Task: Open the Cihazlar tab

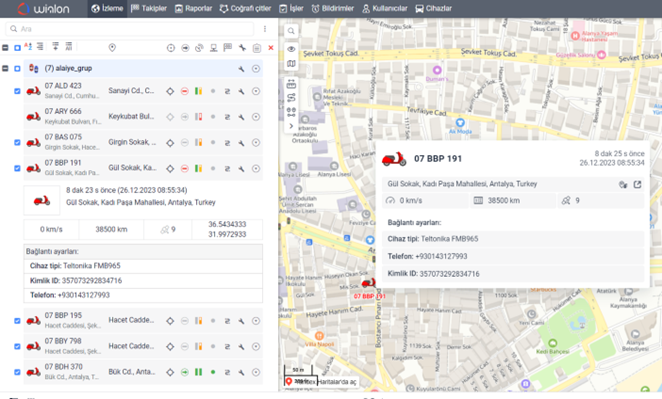Action: [433, 8]
